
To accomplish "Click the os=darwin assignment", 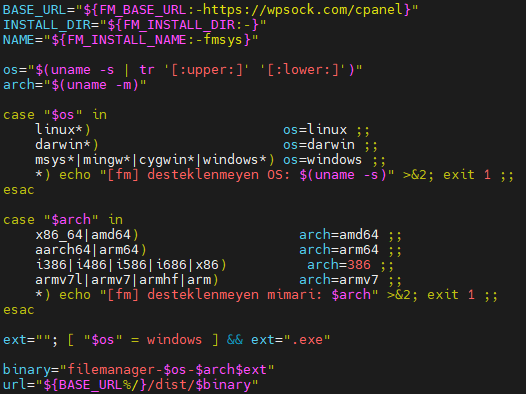I will [319, 145].
